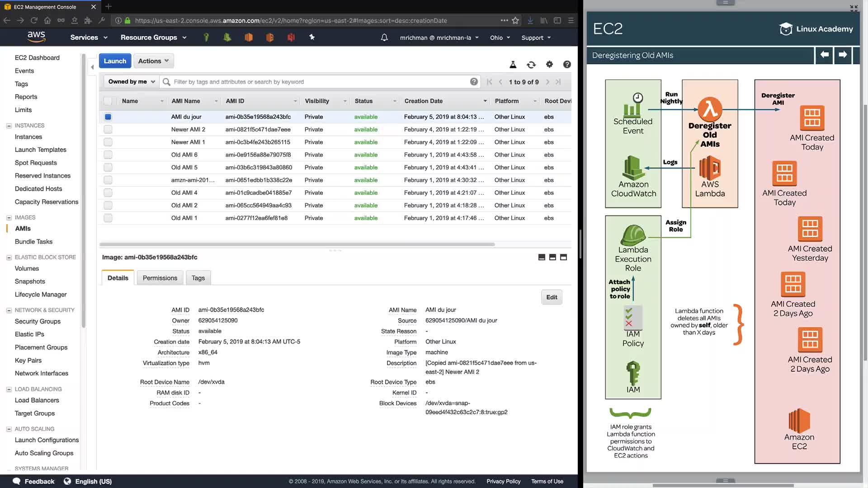This screenshot has width=868, height=488.
Task: Focus the filter by tags search field
Action: pos(316,82)
